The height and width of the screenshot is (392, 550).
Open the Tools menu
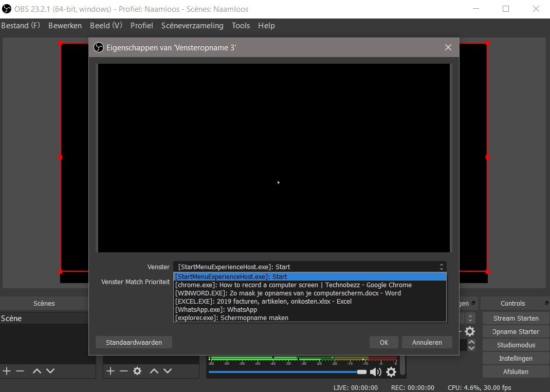[241, 25]
